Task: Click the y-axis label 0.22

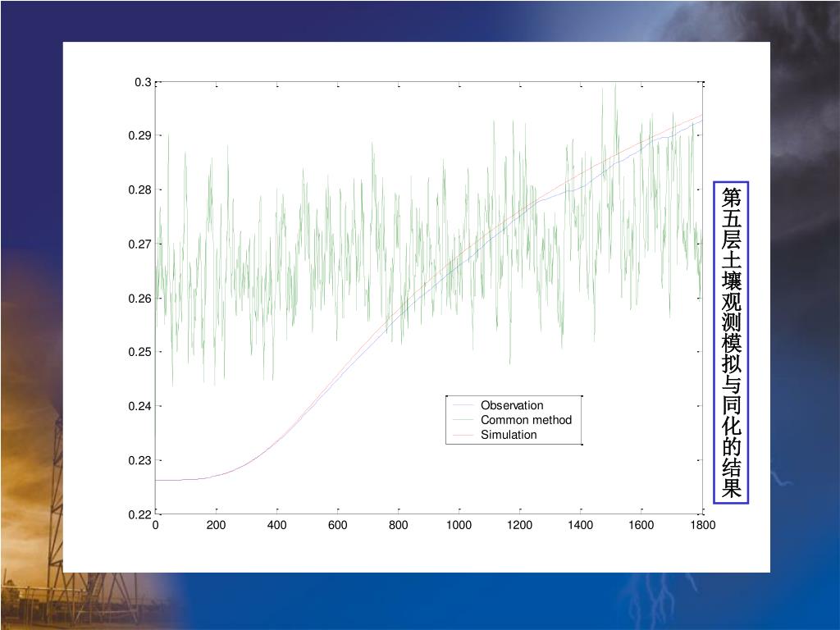Action: (x=139, y=515)
